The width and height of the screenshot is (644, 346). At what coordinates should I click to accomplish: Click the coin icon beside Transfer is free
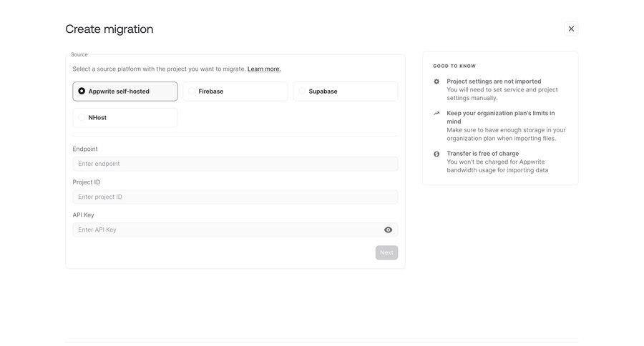436,154
